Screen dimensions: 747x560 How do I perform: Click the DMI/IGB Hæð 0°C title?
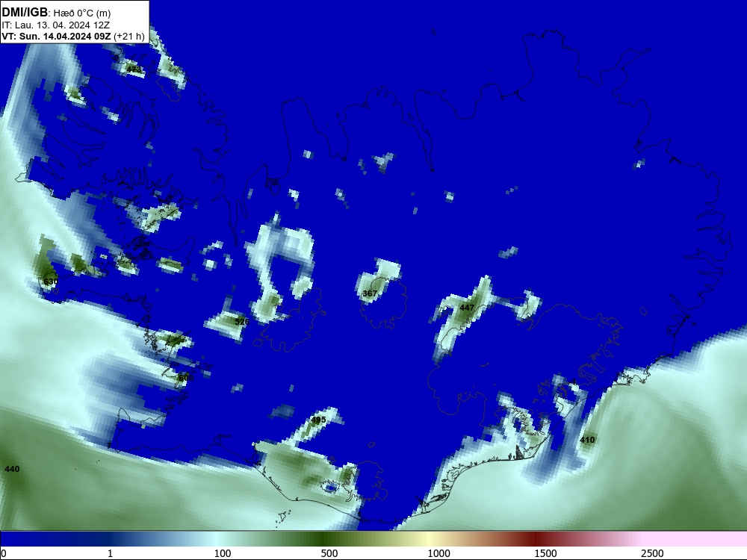point(56,13)
